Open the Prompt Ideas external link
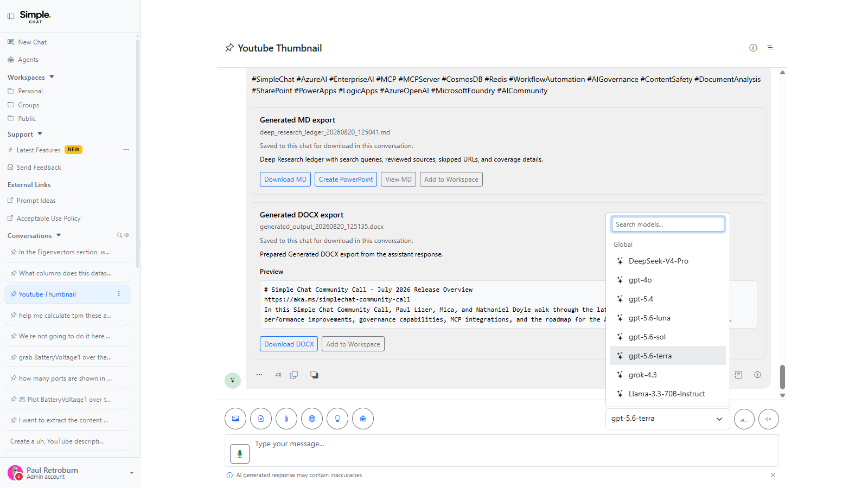 click(31, 201)
